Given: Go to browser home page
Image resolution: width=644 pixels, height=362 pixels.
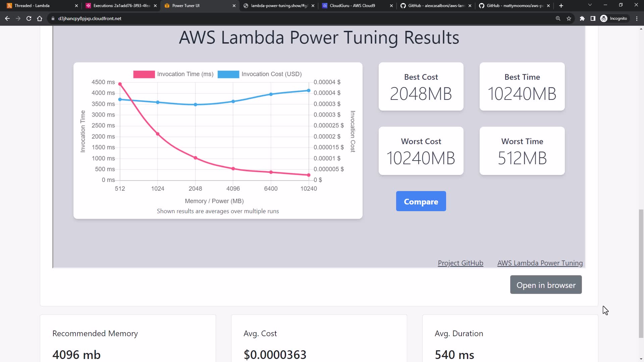Looking at the screenshot, I should pyautogui.click(x=40, y=18).
